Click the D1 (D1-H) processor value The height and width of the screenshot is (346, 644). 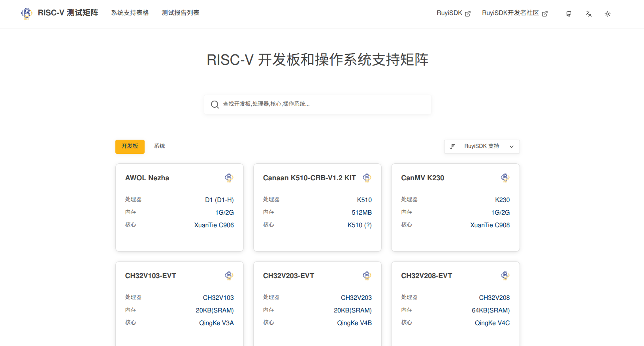coord(219,200)
